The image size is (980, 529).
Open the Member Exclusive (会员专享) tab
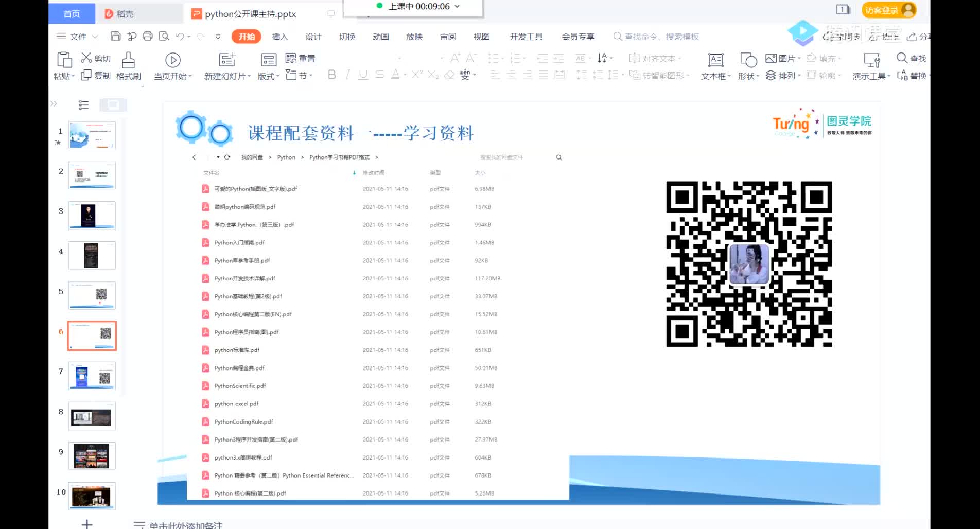578,37
